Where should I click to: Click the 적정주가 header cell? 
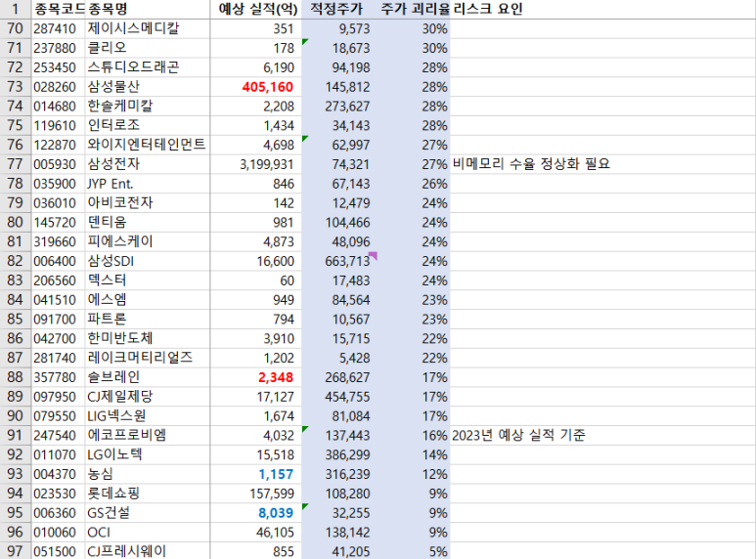tap(337, 9)
